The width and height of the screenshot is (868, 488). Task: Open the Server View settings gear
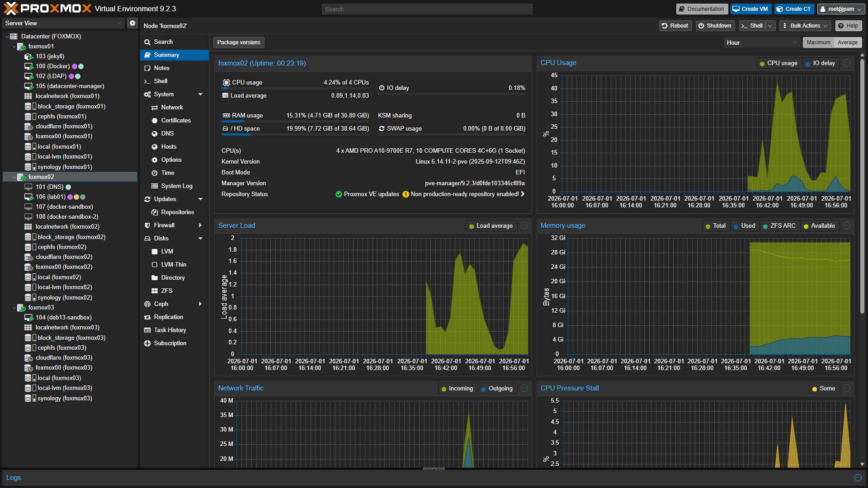point(132,23)
